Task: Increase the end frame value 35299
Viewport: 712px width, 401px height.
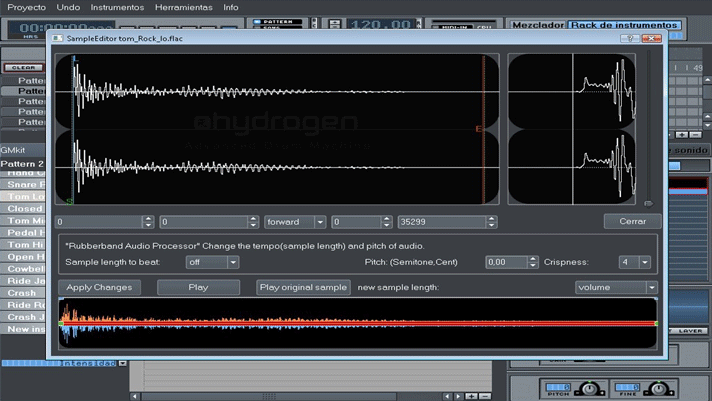Action: [x=491, y=219]
